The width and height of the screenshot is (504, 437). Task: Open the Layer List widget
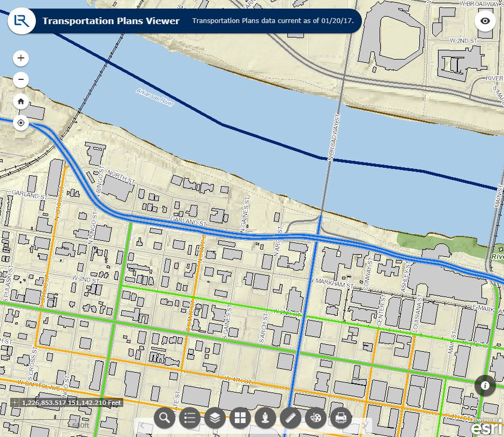(x=214, y=418)
